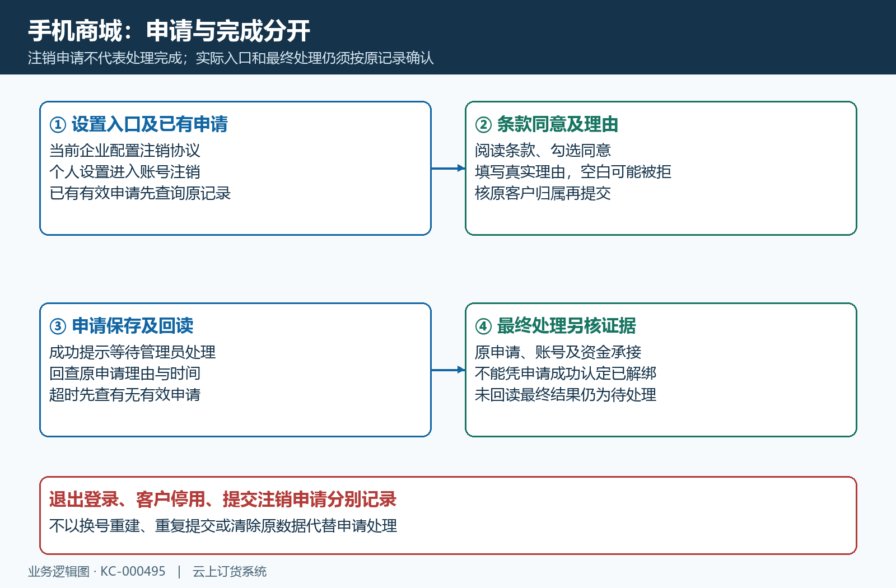Click the line '成功提示等待管理员处理'
The image size is (896, 588).
[x=132, y=352]
